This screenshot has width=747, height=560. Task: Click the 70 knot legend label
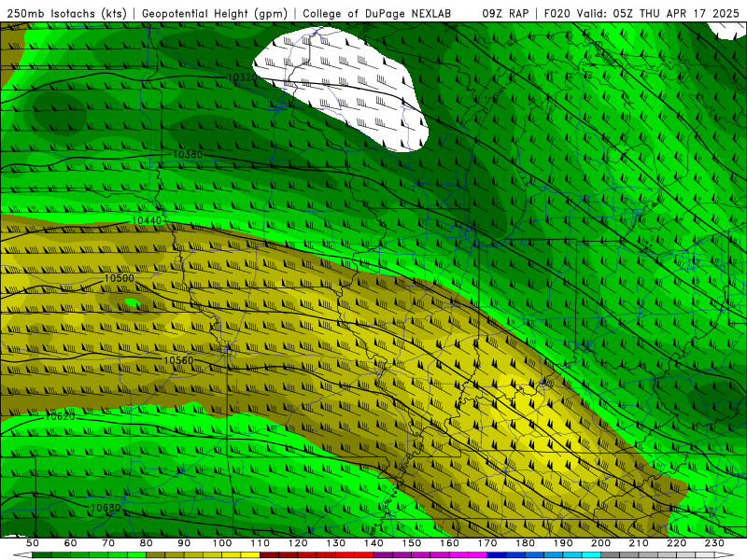108,543
